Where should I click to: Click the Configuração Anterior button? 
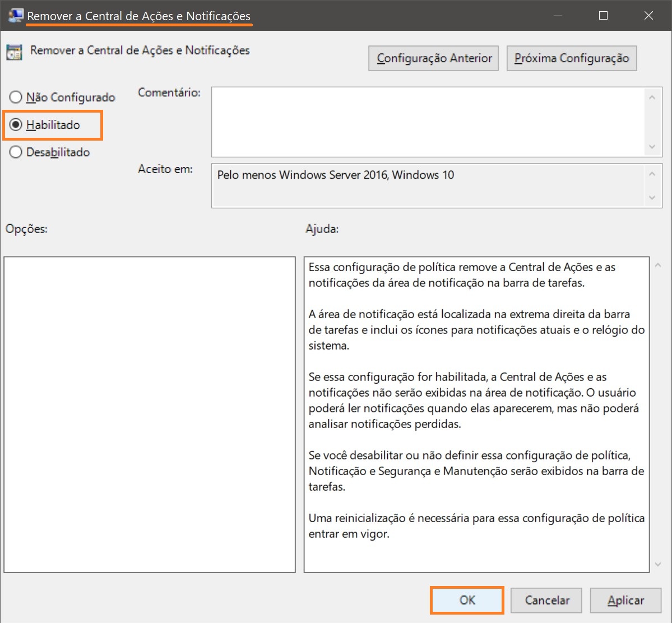pyautogui.click(x=433, y=58)
